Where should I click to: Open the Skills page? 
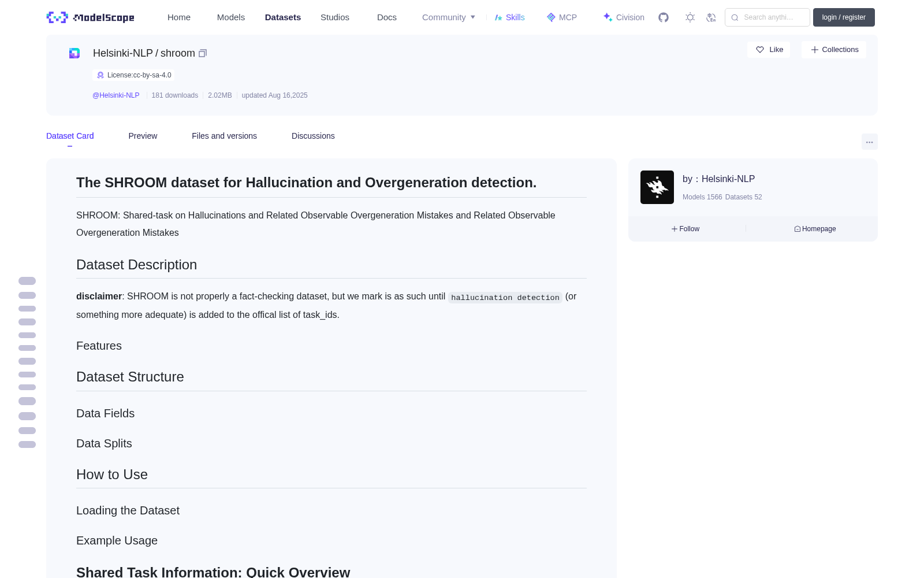point(510,17)
